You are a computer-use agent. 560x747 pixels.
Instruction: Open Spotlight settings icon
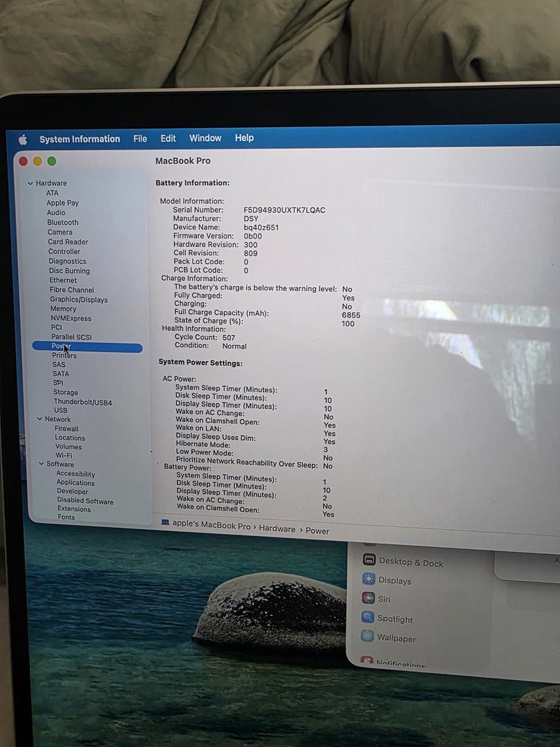coord(368,618)
